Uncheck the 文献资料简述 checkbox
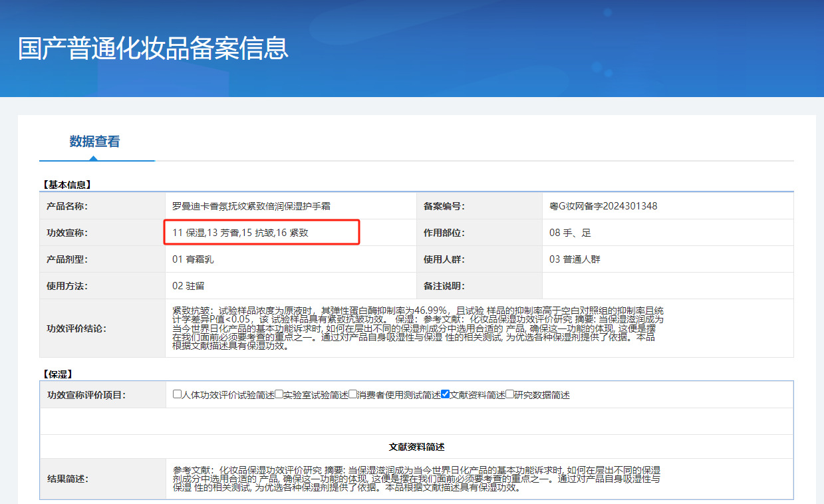Screen dimensions: 824x504 [x=446, y=394]
